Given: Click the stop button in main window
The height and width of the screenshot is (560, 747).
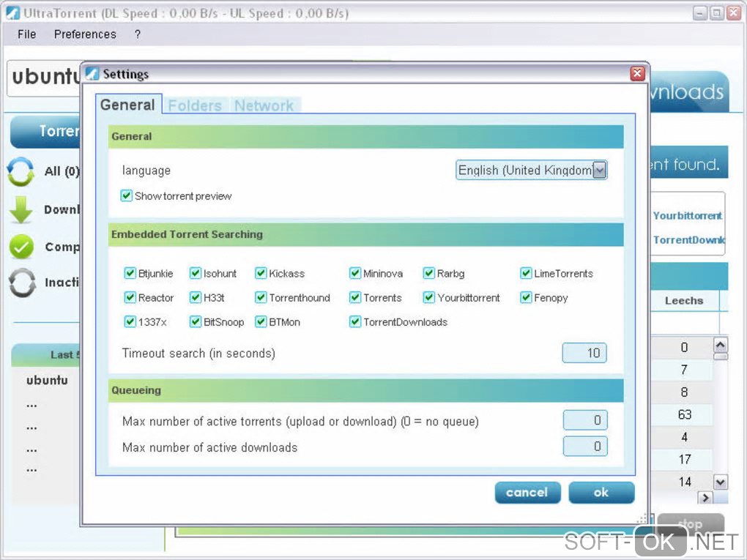Looking at the screenshot, I should 691,524.
